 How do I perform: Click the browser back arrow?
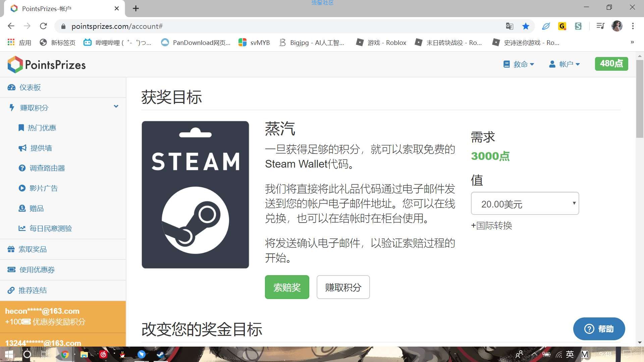pos(11,26)
